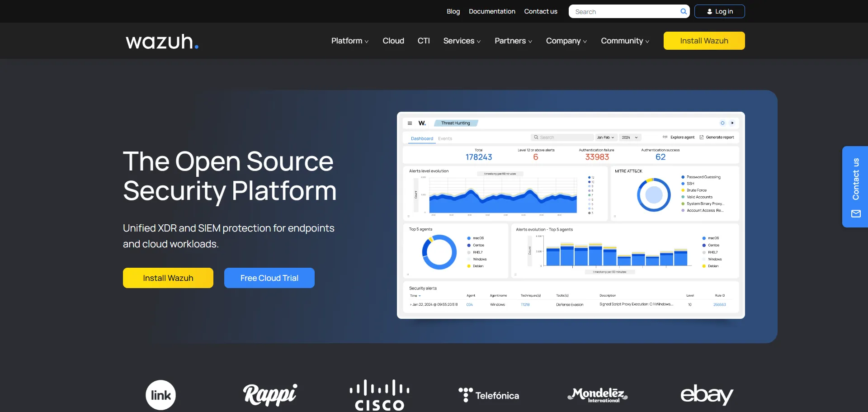Click the Telefónica customer logo
The width and height of the screenshot is (868, 412).
point(489,395)
